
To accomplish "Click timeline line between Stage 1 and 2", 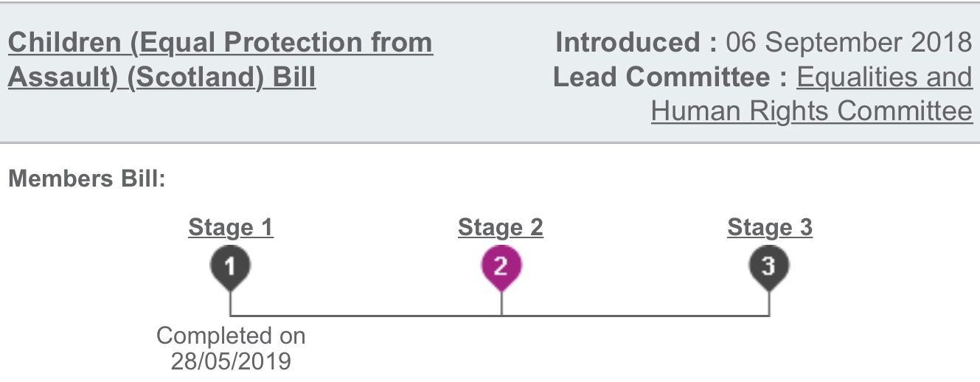I will point(366,316).
